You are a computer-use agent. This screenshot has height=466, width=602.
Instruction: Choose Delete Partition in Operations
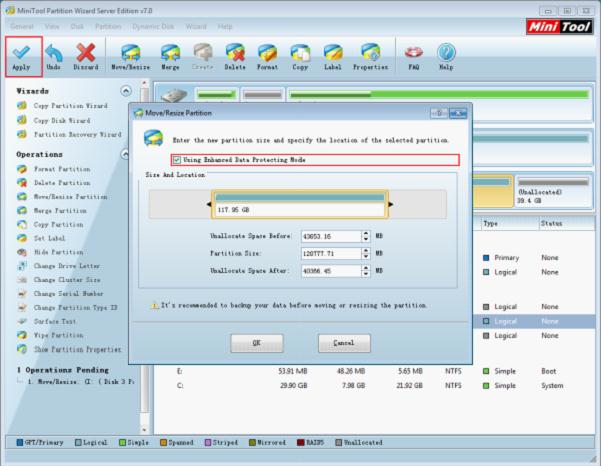point(62,183)
